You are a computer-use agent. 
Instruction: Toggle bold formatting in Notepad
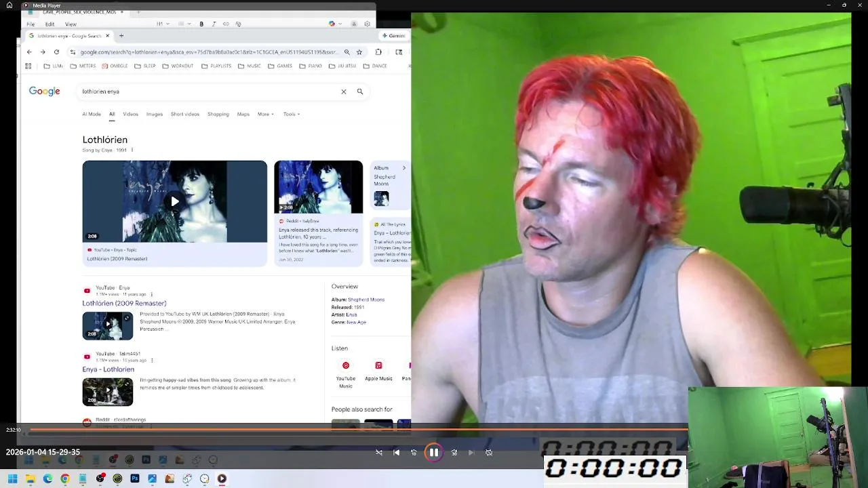click(201, 24)
